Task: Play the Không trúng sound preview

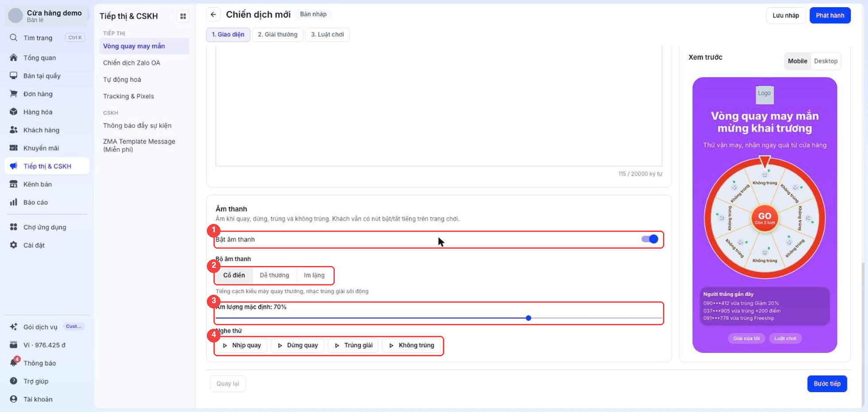Action: point(411,345)
